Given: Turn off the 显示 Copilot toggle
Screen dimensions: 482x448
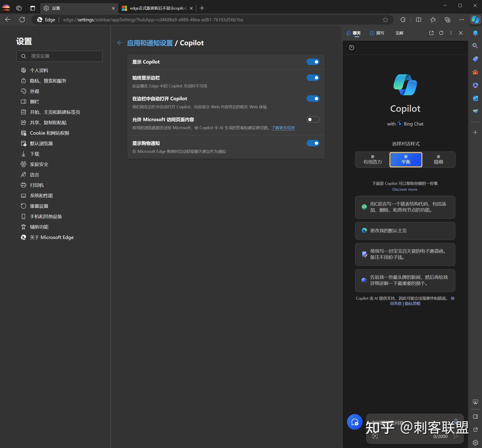Looking at the screenshot, I should tap(313, 62).
